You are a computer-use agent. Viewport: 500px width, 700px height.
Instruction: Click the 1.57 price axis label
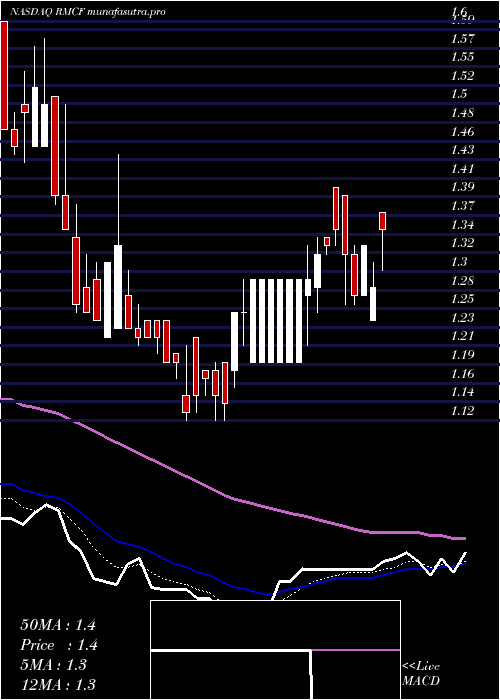click(462, 39)
